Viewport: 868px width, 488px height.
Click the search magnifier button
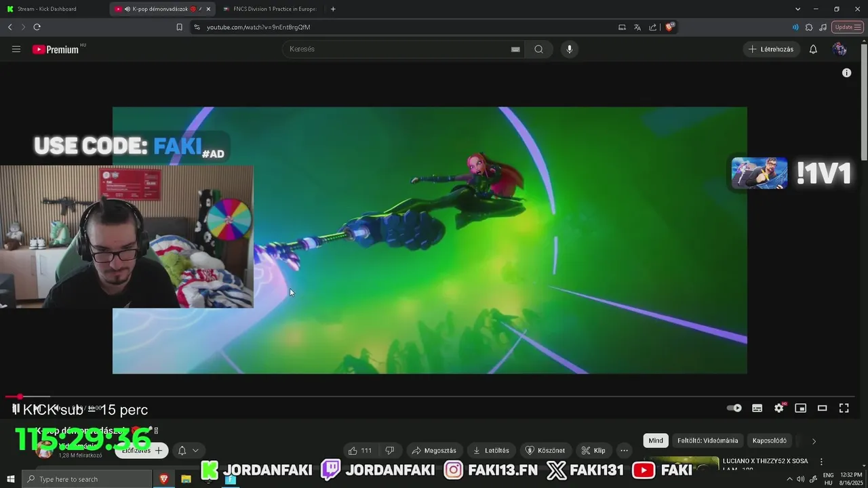[x=538, y=49]
